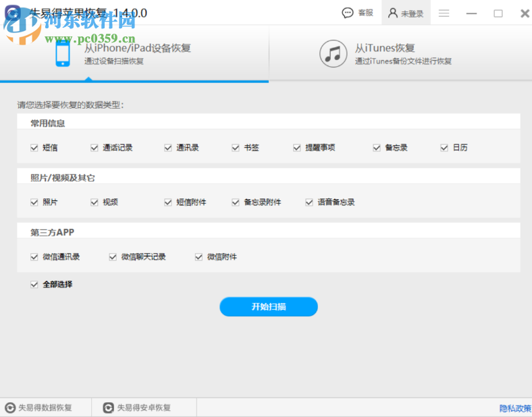Disable the 备忘录附件 checkbox
The image size is (532, 417).
tap(236, 202)
